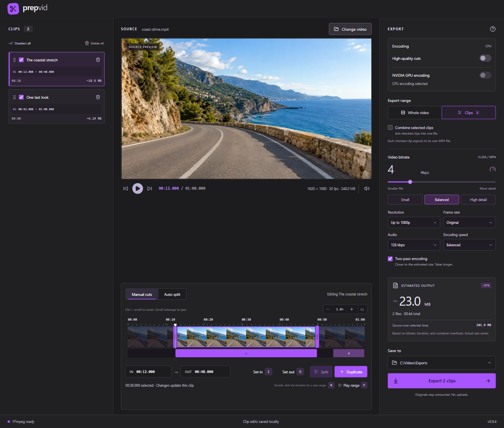Jump to start with skip-back icon
Image resolution: width=504 pixels, height=428 pixels.
[x=126, y=188]
